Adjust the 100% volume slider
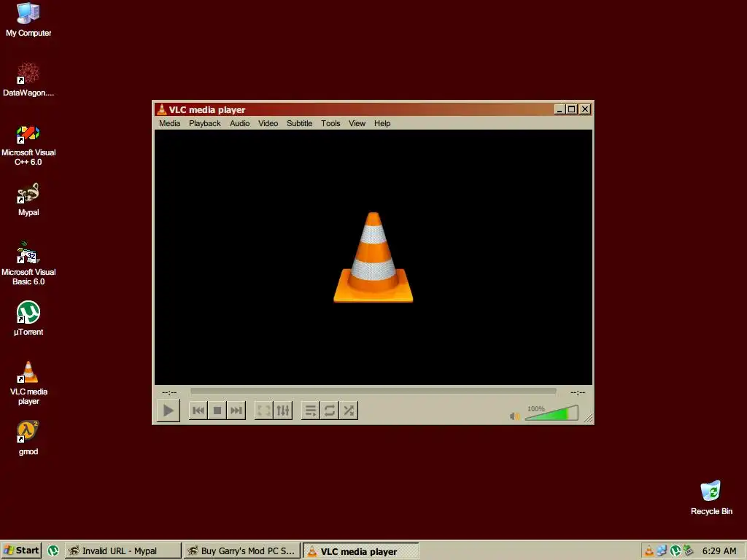The height and width of the screenshot is (560, 747). (551, 413)
